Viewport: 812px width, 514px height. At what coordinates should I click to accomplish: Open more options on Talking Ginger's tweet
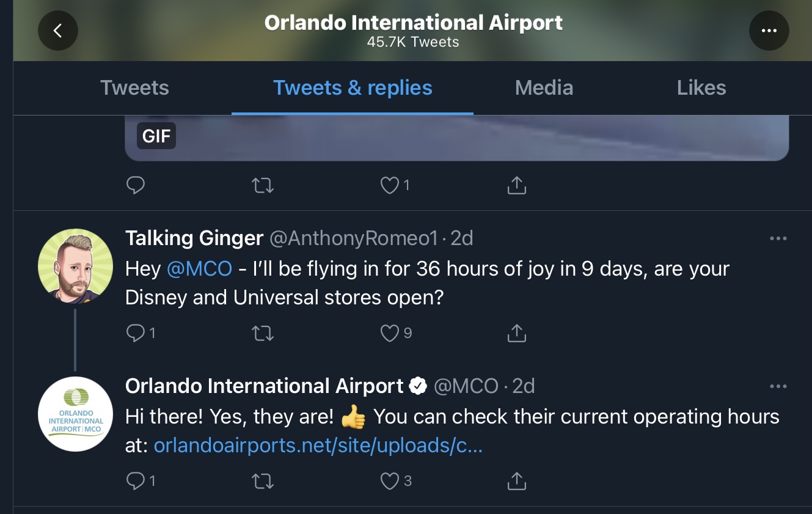pos(778,238)
